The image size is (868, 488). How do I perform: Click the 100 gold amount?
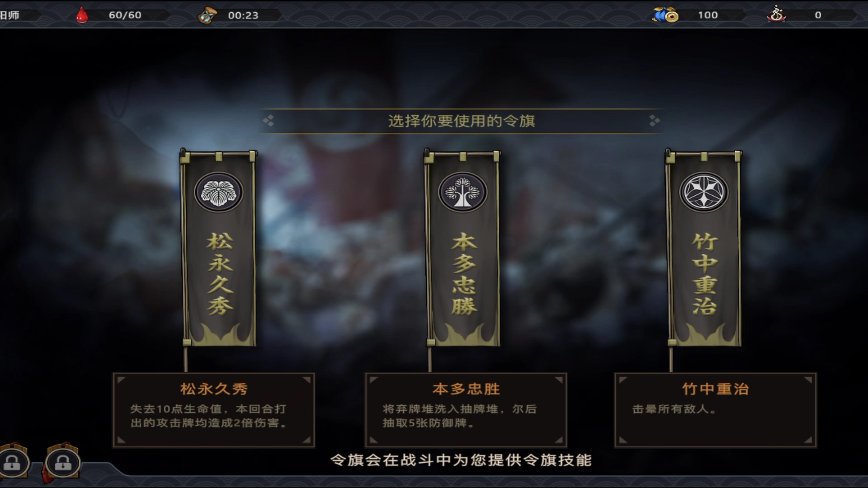(708, 15)
